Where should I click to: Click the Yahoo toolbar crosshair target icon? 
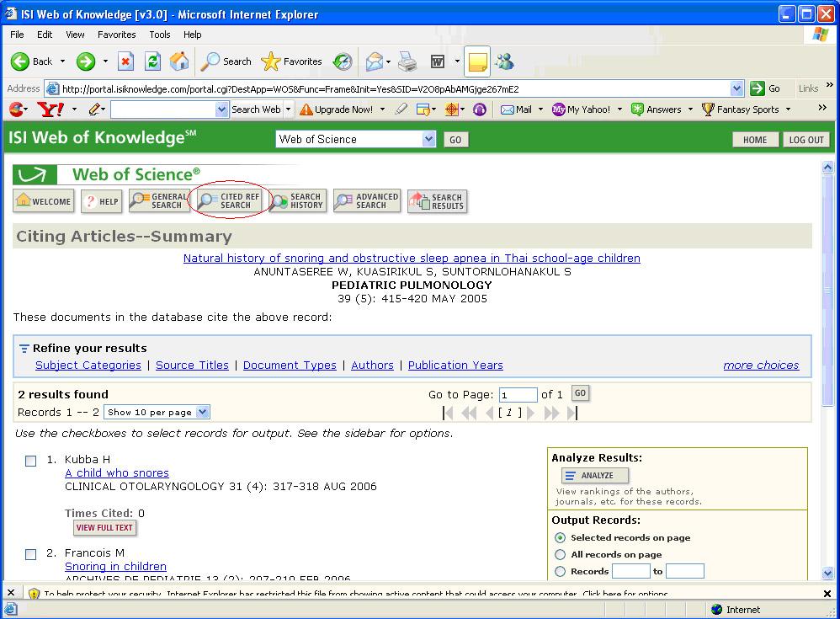pyautogui.click(x=452, y=109)
